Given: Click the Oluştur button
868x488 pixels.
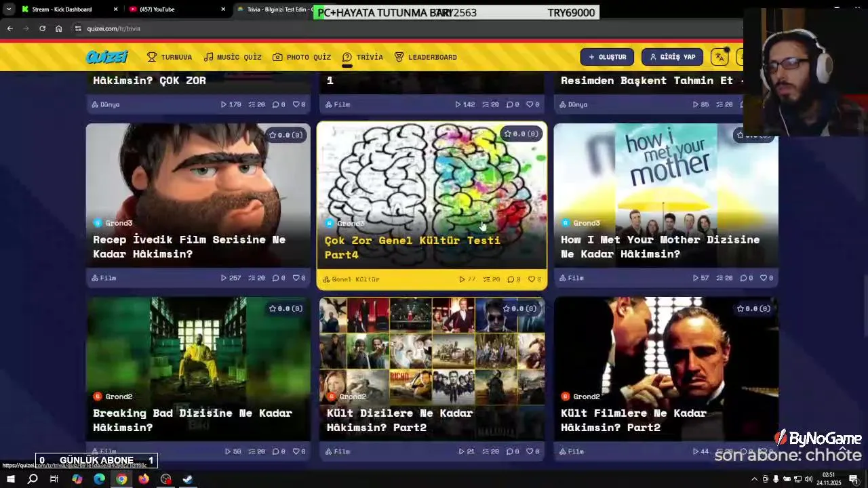Looking at the screenshot, I should (x=607, y=57).
